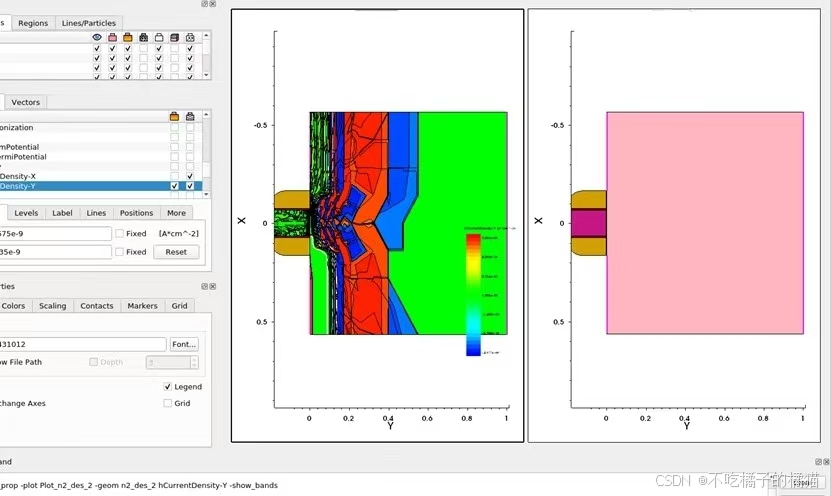The width and height of the screenshot is (831, 496).
Task: Switch to the Scaling tab
Action: 52,306
